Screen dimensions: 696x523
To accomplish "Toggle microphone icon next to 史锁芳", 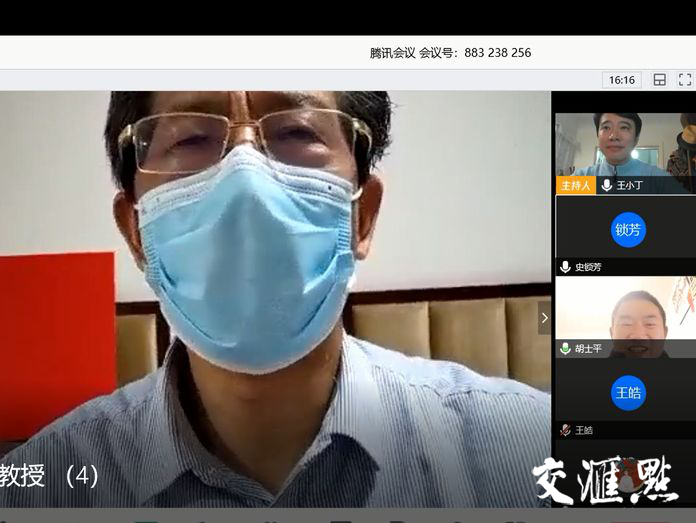I will point(565,267).
